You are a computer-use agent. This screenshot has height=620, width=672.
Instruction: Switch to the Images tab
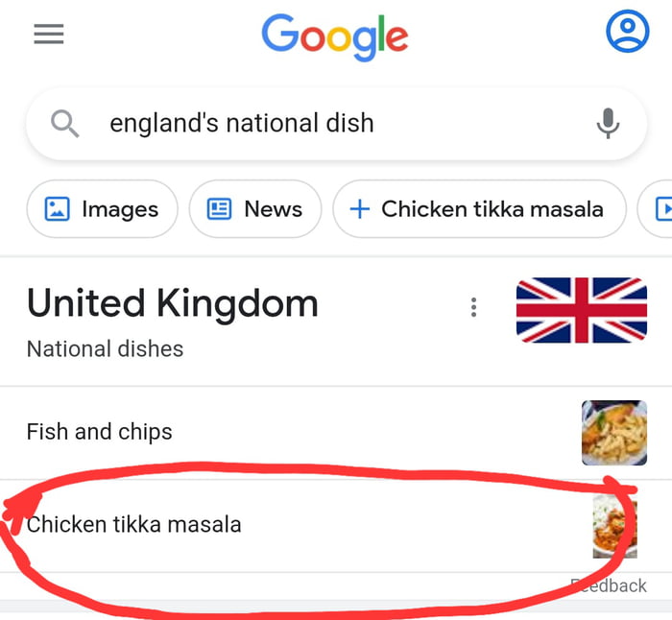point(102,209)
